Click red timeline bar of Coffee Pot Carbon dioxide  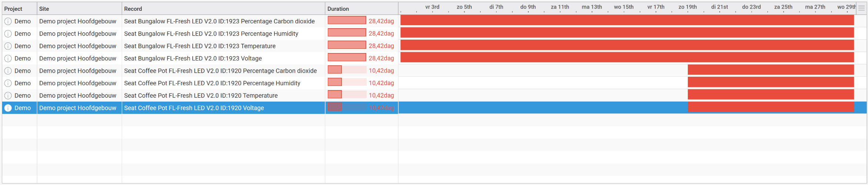coord(771,70)
